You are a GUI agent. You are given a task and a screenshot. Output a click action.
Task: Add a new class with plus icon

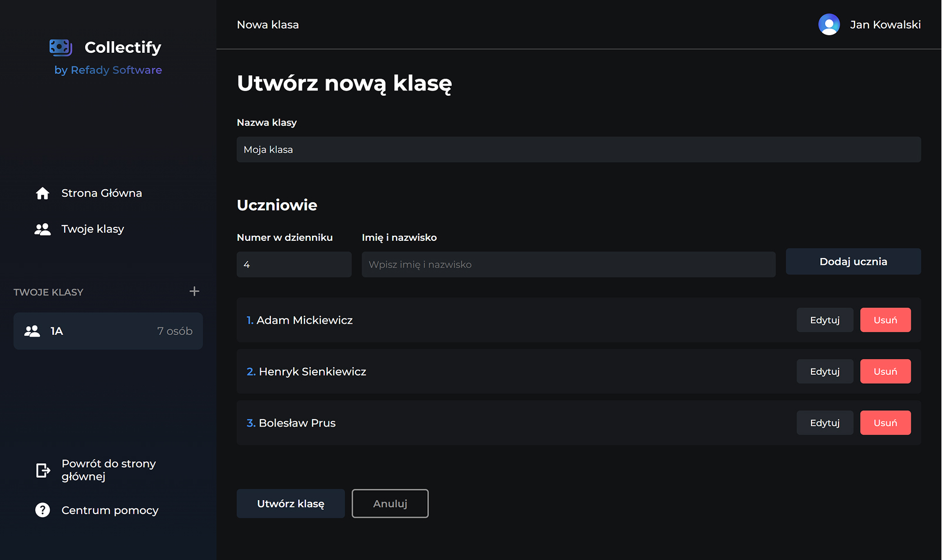click(x=195, y=291)
